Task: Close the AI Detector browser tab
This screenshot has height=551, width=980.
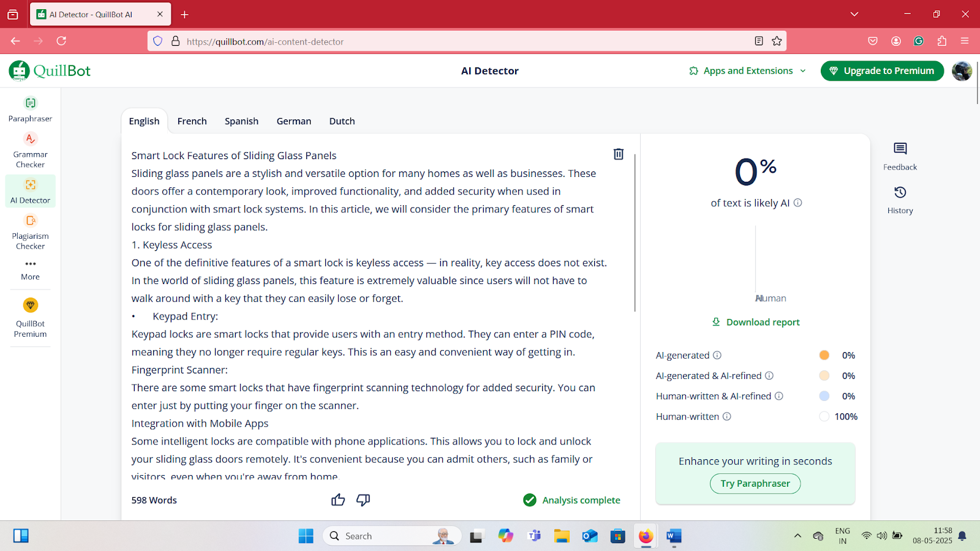Action: coord(160,14)
